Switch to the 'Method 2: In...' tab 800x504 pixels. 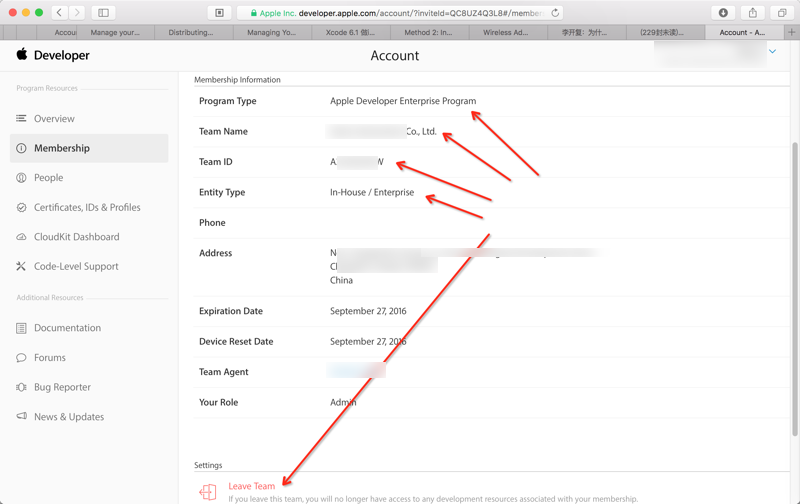click(430, 32)
